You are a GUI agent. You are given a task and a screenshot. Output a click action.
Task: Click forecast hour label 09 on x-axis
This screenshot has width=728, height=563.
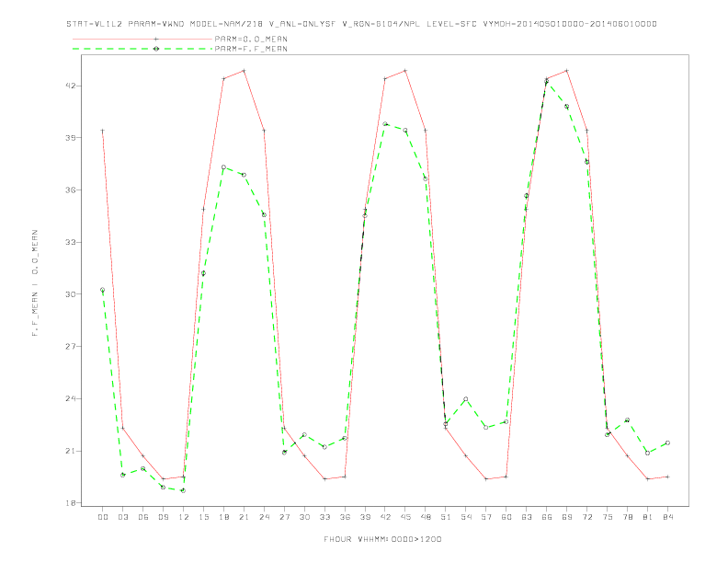pos(163,517)
